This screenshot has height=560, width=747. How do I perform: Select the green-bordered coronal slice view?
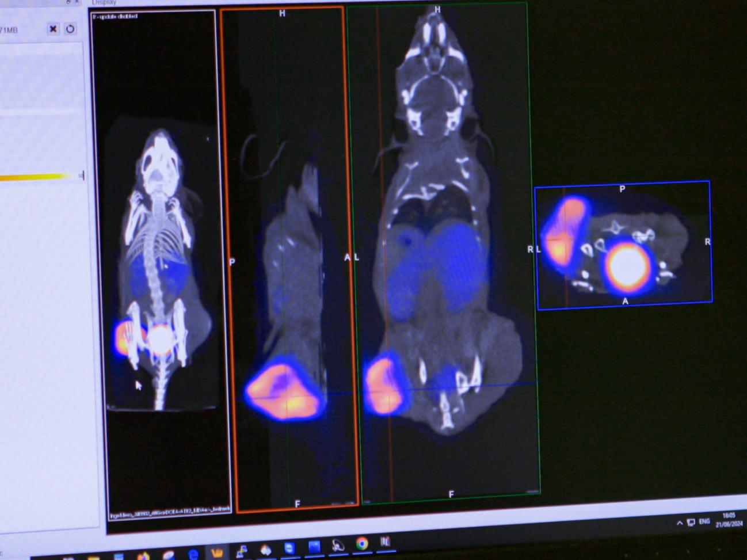click(443, 259)
